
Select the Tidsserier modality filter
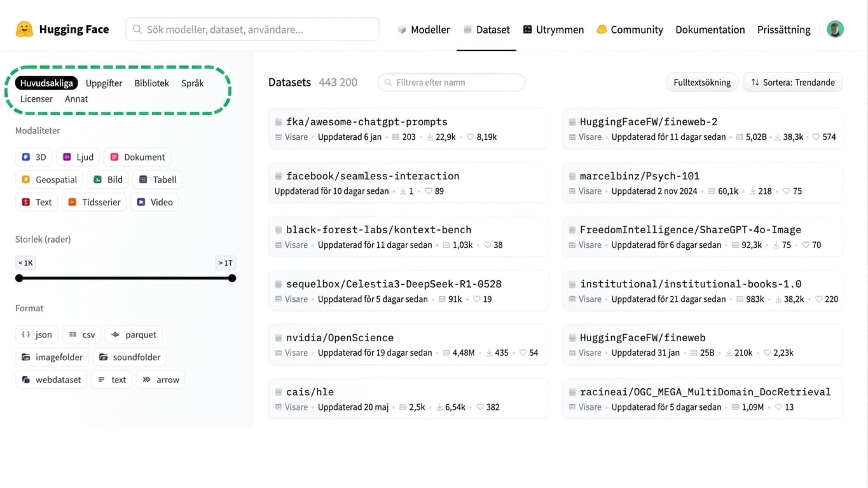94,202
